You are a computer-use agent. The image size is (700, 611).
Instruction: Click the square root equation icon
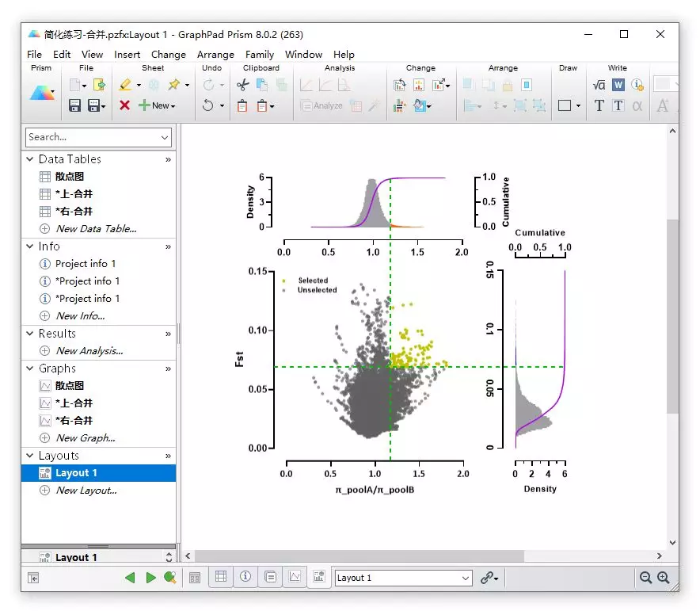pyautogui.click(x=599, y=85)
